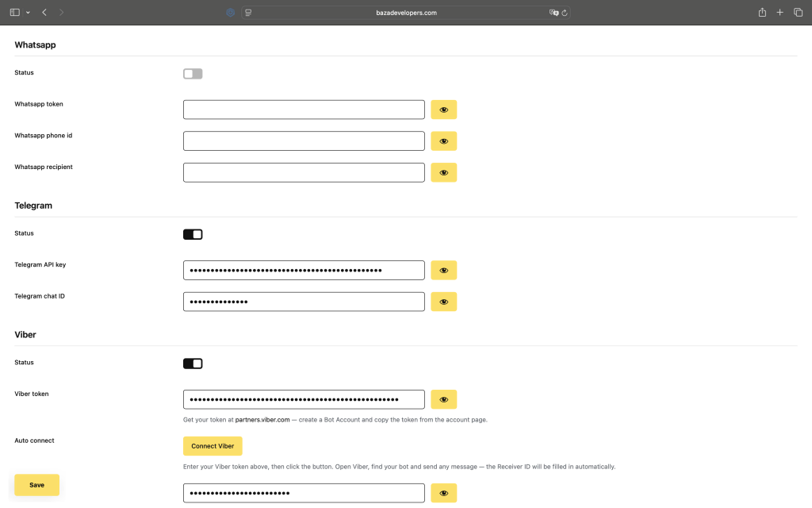This screenshot has height=508, width=812.
Task: Open the translate page icon
Action: [553, 13]
